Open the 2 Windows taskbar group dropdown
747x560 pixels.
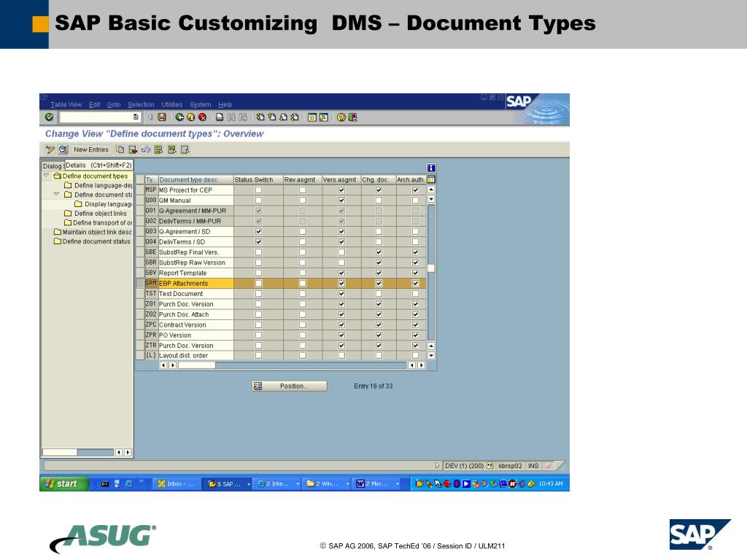coord(348,484)
